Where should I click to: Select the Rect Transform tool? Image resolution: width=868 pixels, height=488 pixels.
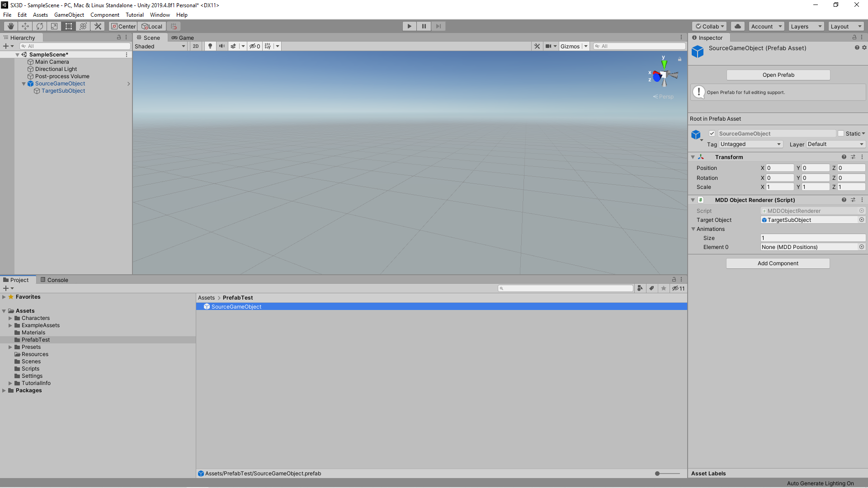[69, 26]
